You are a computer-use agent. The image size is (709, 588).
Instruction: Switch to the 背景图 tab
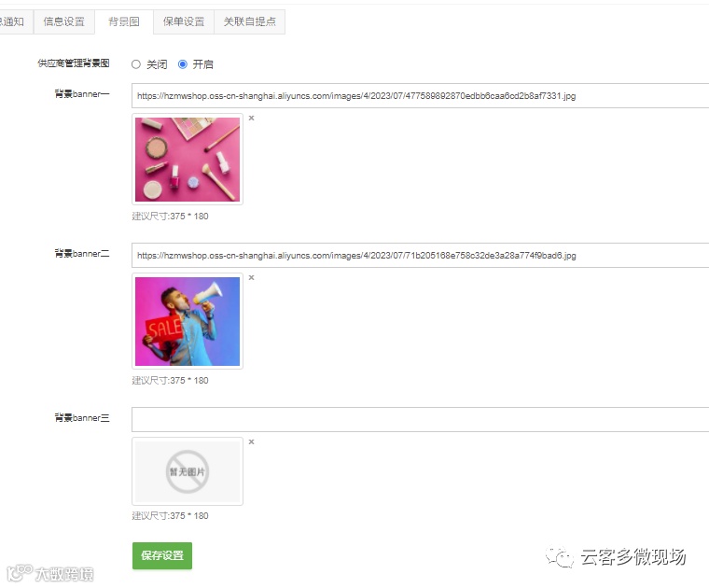pos(124,21)
